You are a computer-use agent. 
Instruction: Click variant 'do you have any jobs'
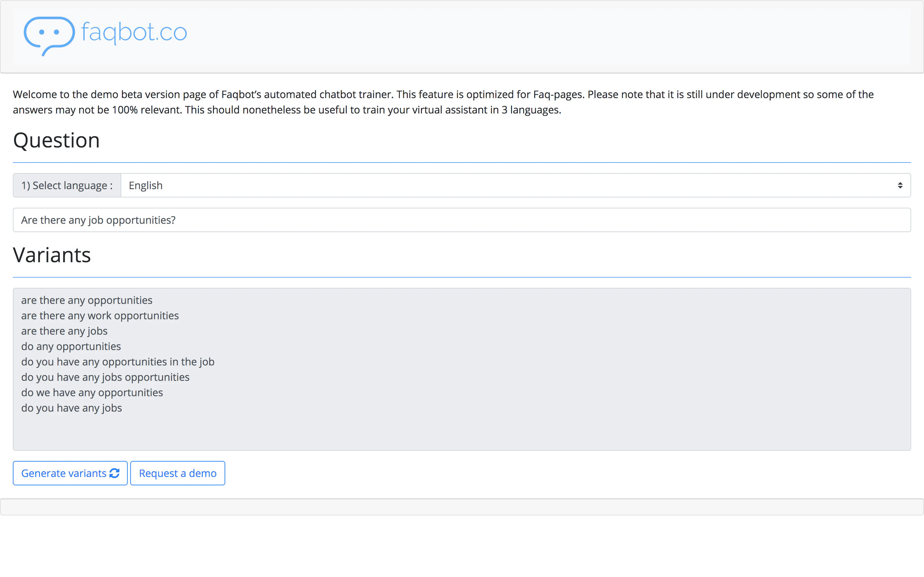(x=72, y=408)
